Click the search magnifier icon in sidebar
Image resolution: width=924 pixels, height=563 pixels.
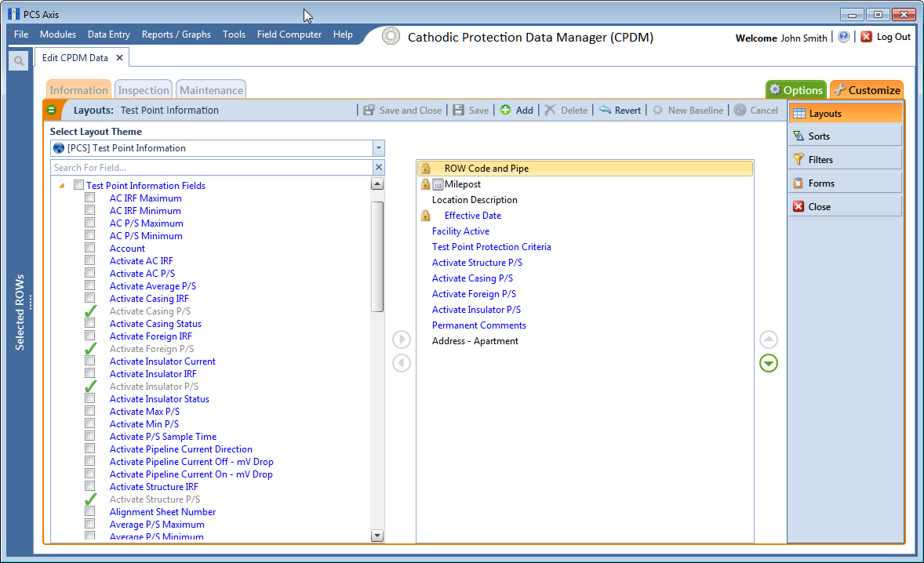pyautogui.click(x=19, y=60)
